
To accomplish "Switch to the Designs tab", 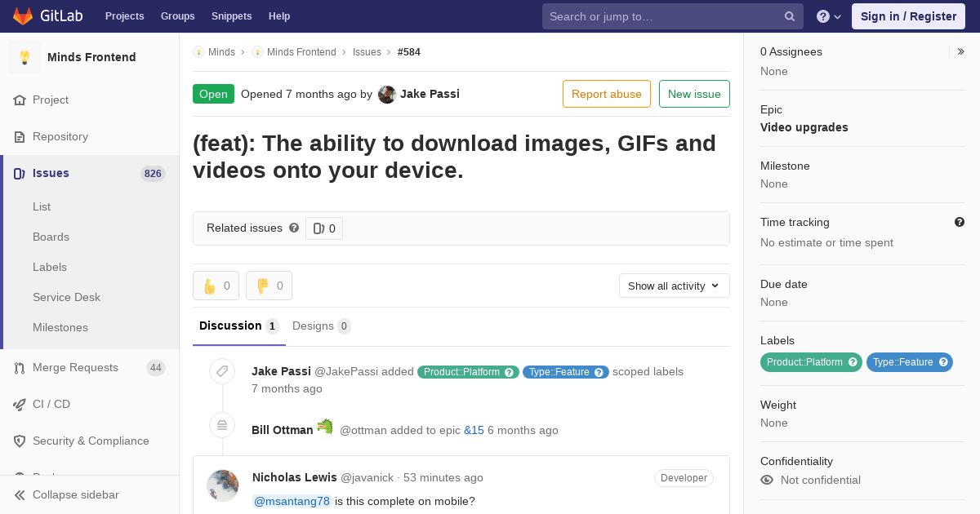I will coord(322,326).
